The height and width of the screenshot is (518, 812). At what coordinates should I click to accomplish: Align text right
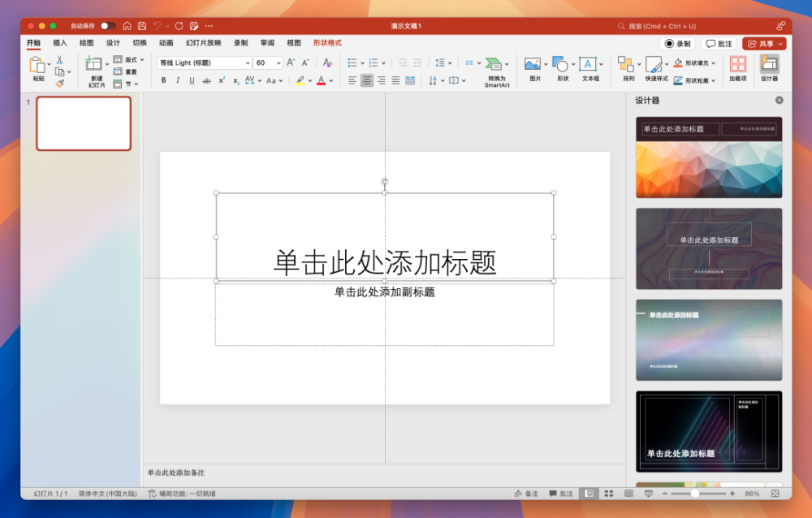coord(381,80)
